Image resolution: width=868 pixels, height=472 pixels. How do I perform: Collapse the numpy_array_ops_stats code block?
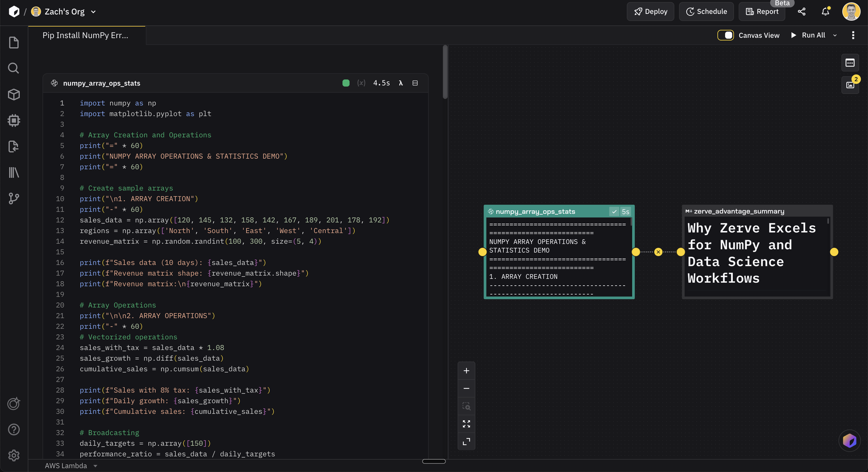[x=415, y=83]
